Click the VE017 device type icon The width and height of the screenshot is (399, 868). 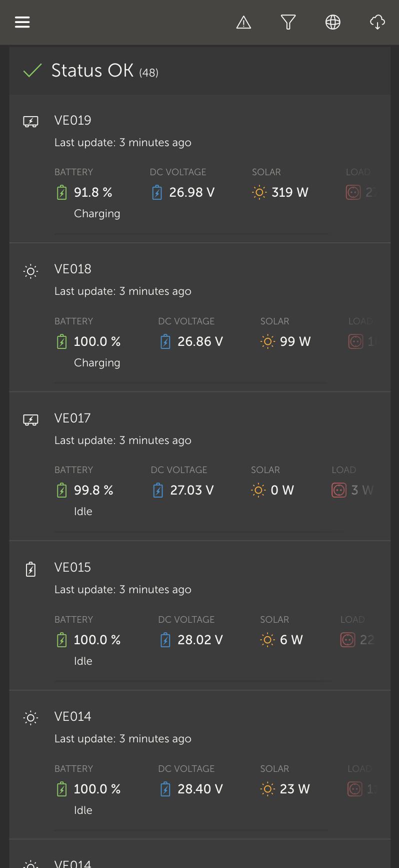coord(30,419)
